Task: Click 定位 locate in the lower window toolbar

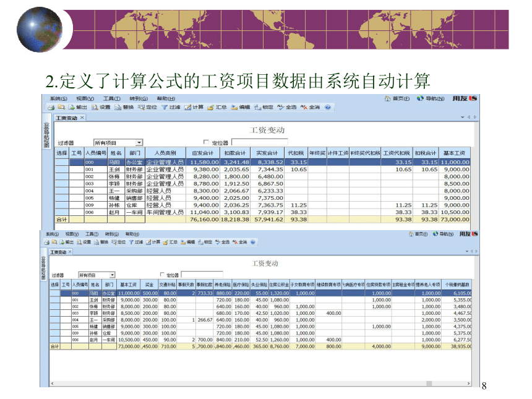Action: click(x=118, y=242)
